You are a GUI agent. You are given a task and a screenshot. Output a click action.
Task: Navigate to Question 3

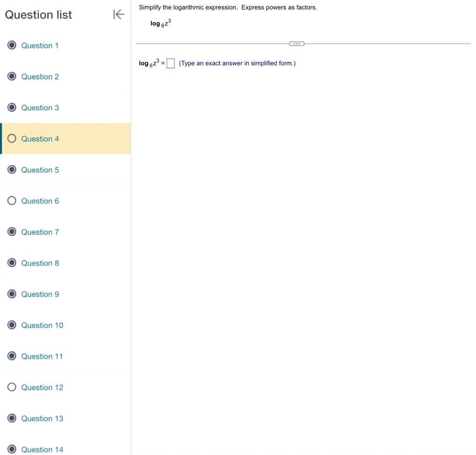click(40, 107)
